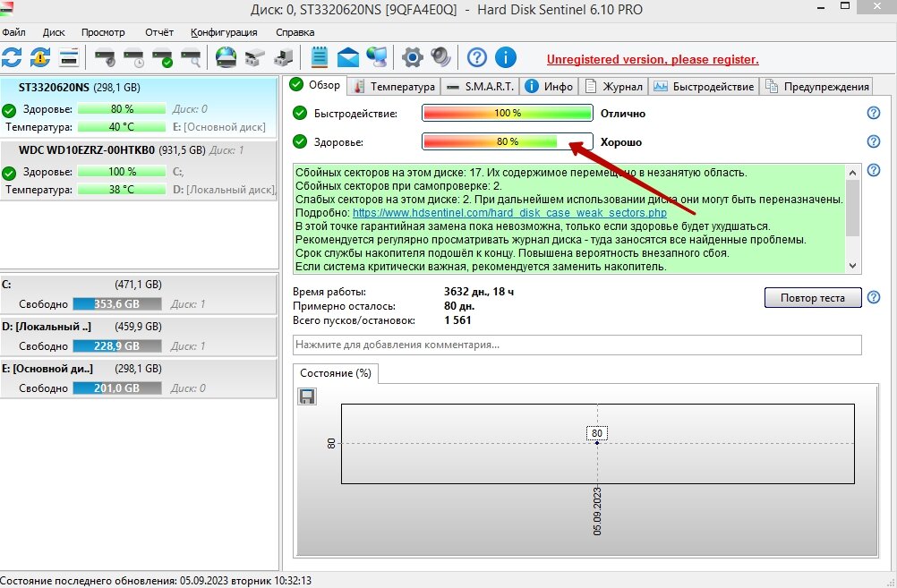Click the C: free space bar 353,6 GB
This screenshot has width=897, height=588.
pos(117,303)
